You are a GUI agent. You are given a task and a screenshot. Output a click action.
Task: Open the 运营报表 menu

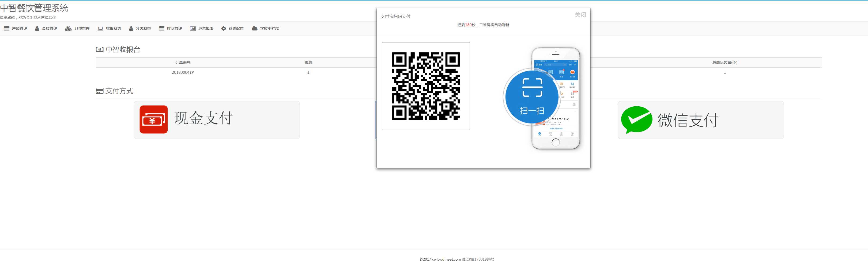point(202,29)
